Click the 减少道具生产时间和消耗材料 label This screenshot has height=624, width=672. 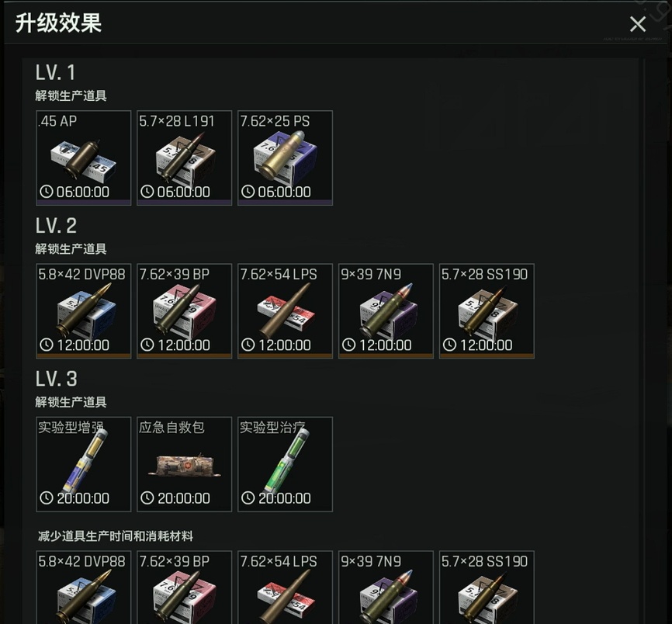pos(116,536)
